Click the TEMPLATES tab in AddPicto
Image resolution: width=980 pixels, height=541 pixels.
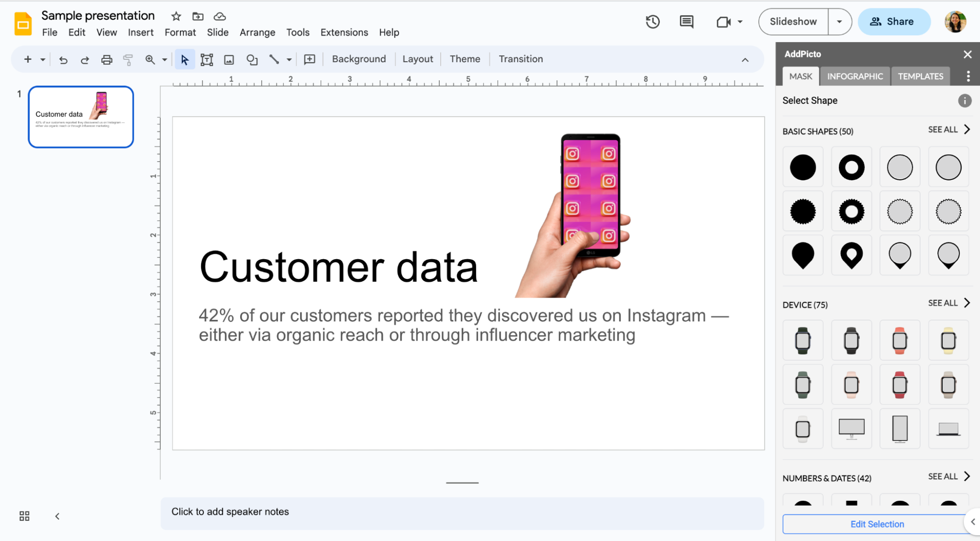921,76
